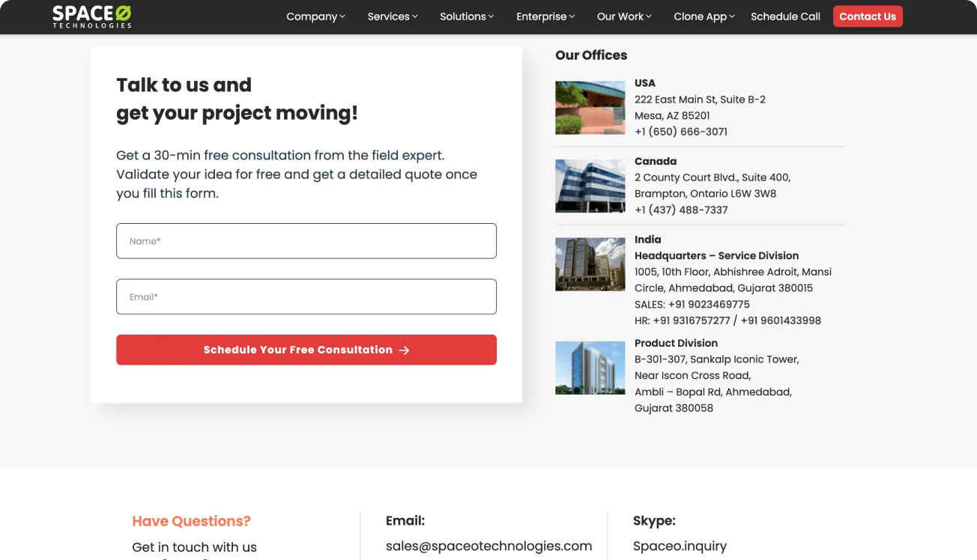Click sales@spaceotechnologies.com email link
This screenshot has height=560, width=977.
coord(489,547)
